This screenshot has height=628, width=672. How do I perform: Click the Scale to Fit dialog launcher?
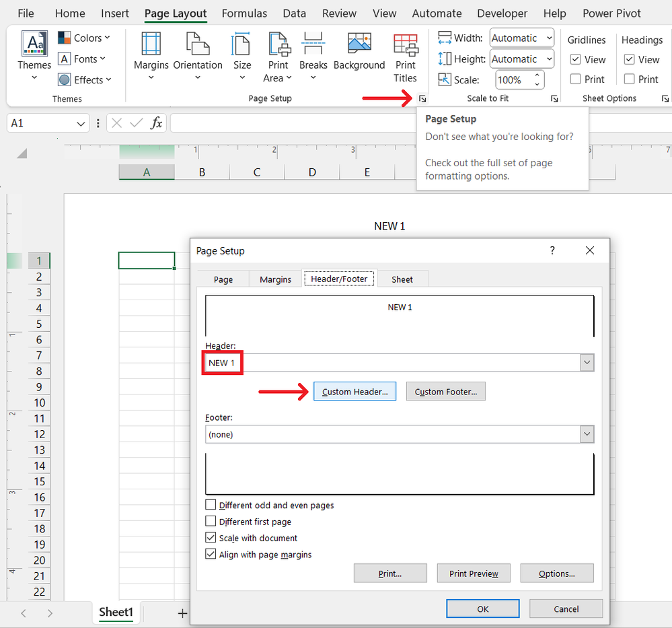(554, 99)
